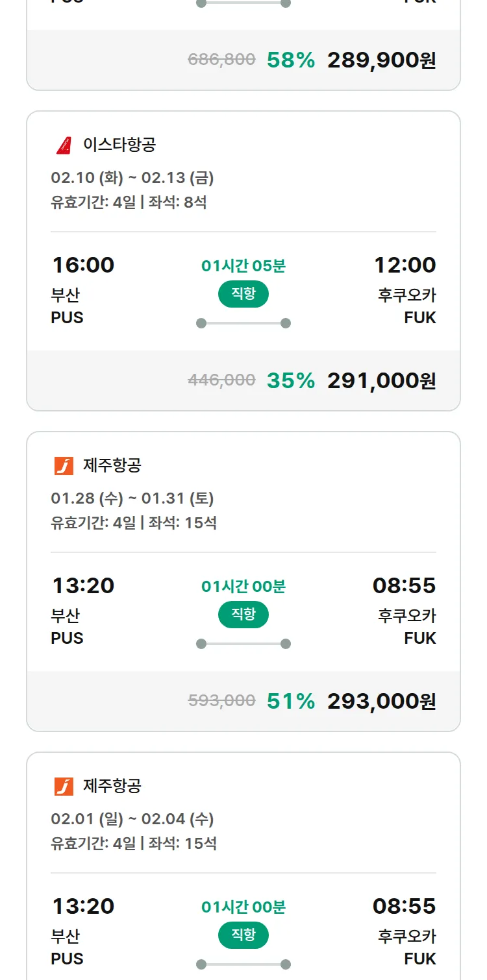Click the 35% discount label
The width and height of the screenshot is (487, 980).
[290, 380]
